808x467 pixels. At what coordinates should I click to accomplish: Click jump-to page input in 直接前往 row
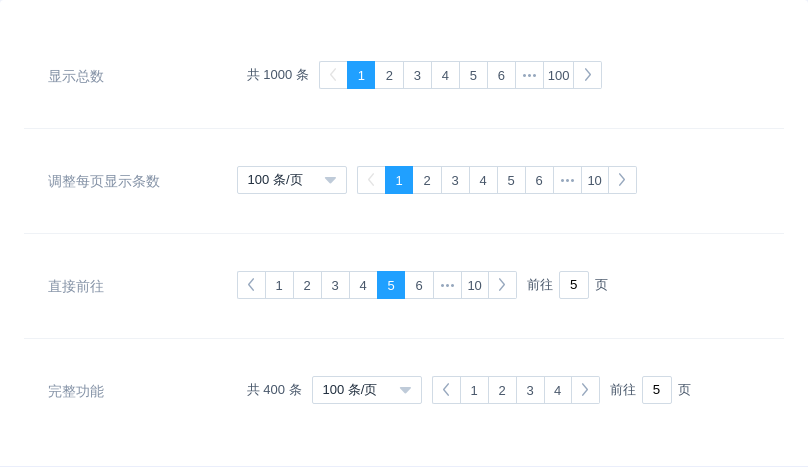pyautogui.click(x=573, y=285)
